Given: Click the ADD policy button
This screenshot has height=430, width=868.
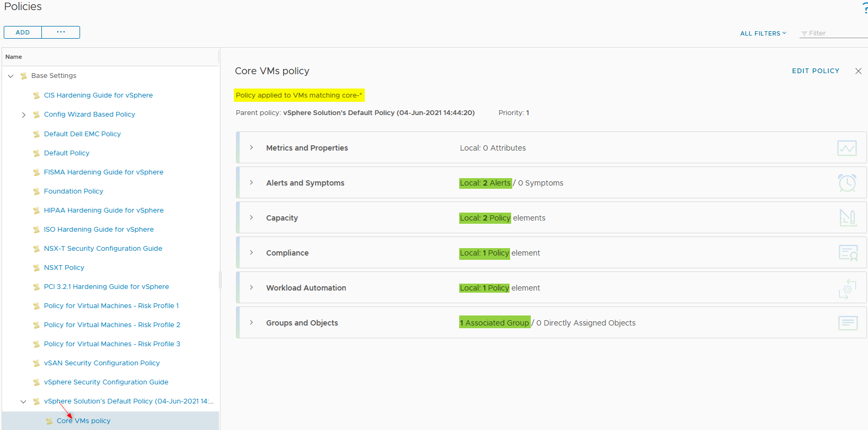Looking at the screenshot, I should (x=23, y=32).
